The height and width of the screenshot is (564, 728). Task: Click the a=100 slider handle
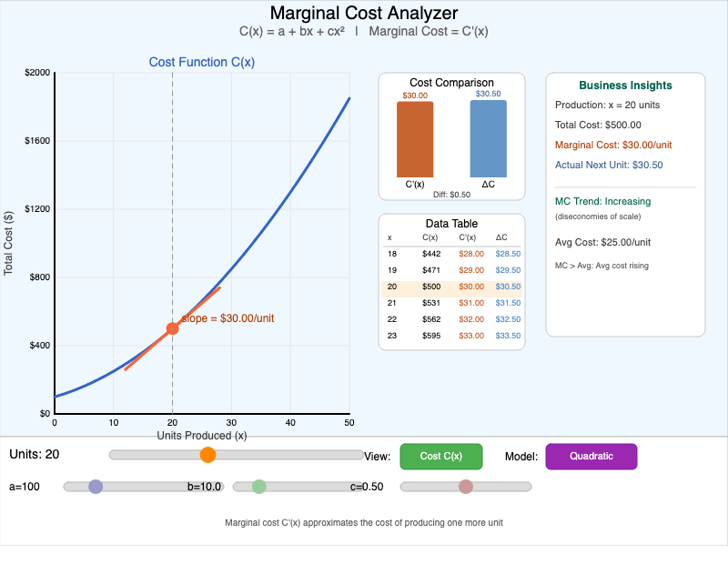(94, 486)
